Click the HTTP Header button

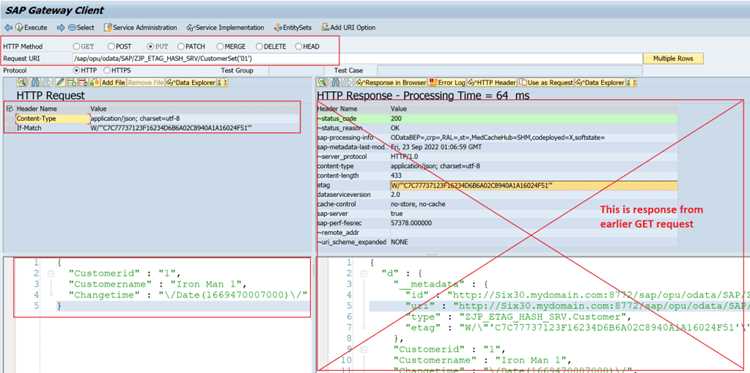pyautogui.click(x=492, y=83)
